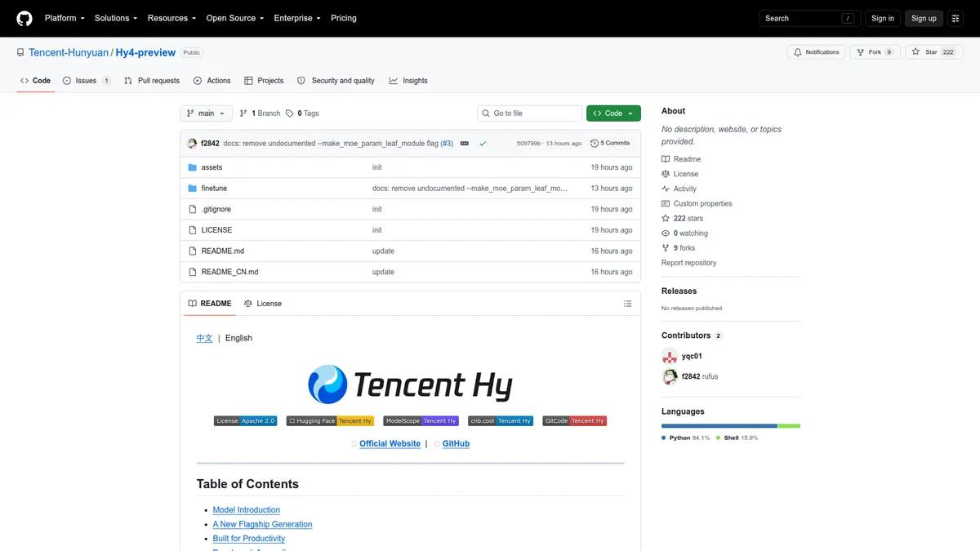This screenshot has width=980, height=551.
Task: Open the README outline list icon
Action: (x=627, y=304)
